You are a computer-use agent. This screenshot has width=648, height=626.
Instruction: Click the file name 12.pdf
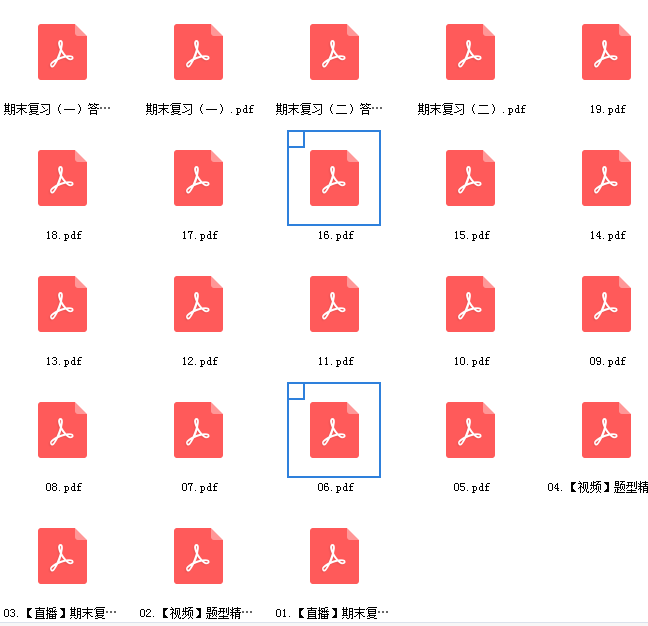click(200, 362)
